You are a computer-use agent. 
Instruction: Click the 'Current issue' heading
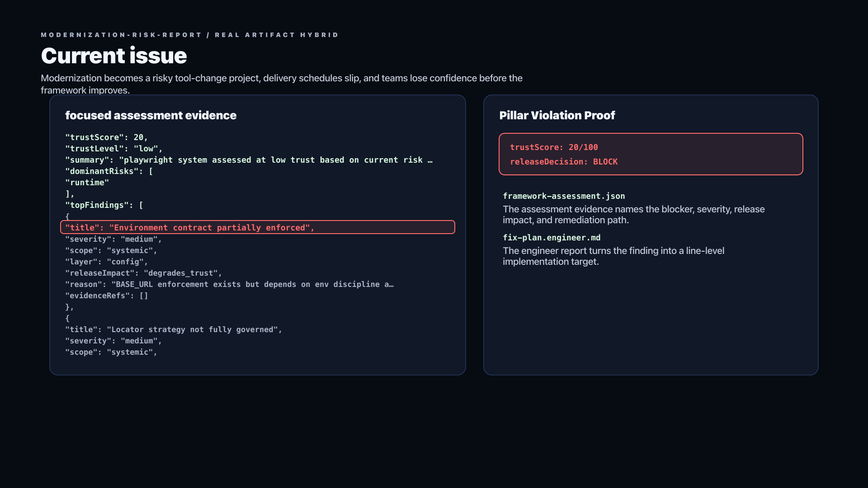coord(113,56)
